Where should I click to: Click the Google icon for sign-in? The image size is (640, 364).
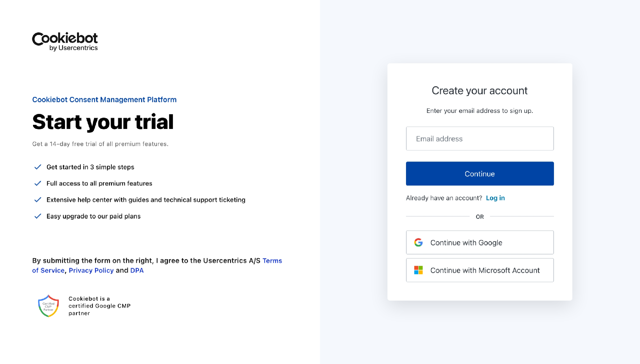click(418, 242)
